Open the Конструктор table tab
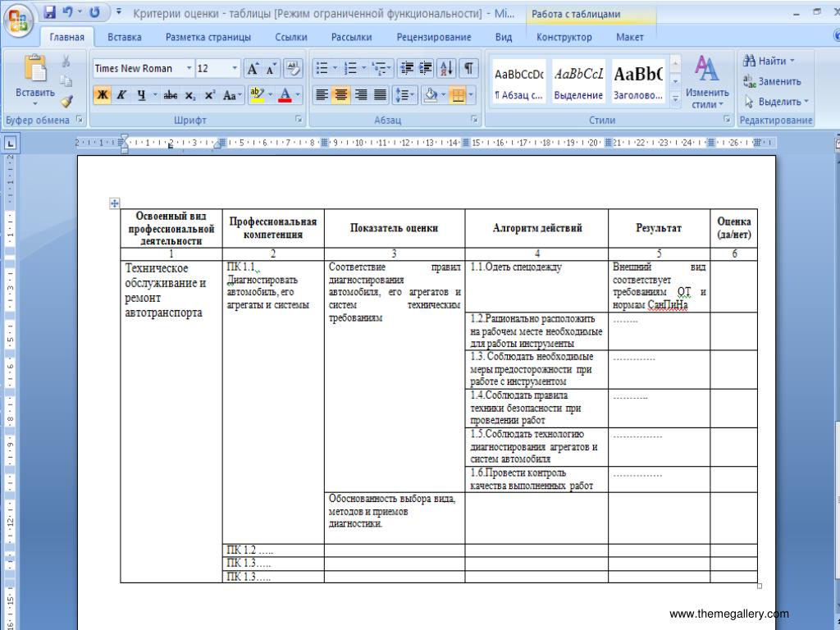 click(564, 37)
